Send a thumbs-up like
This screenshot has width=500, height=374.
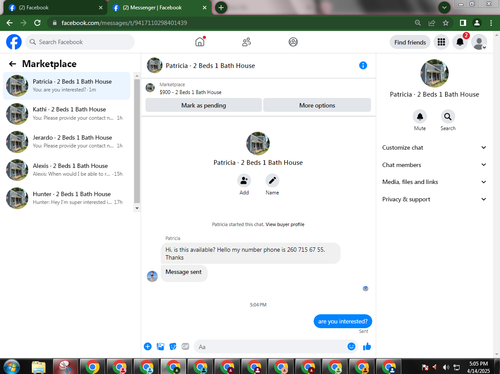tap(367, 346)
